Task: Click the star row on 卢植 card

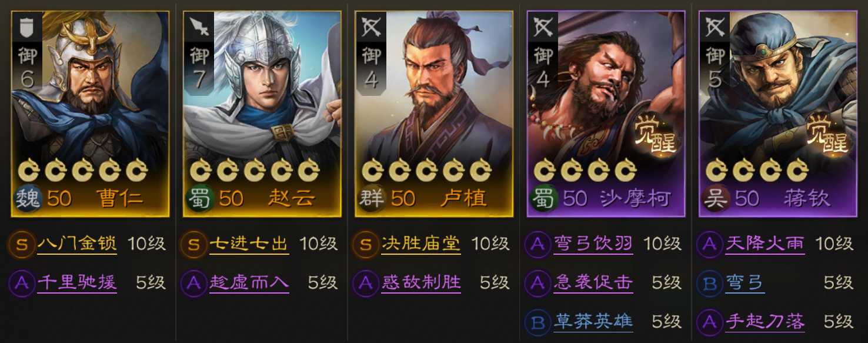Action: click(x=426, y=171)
